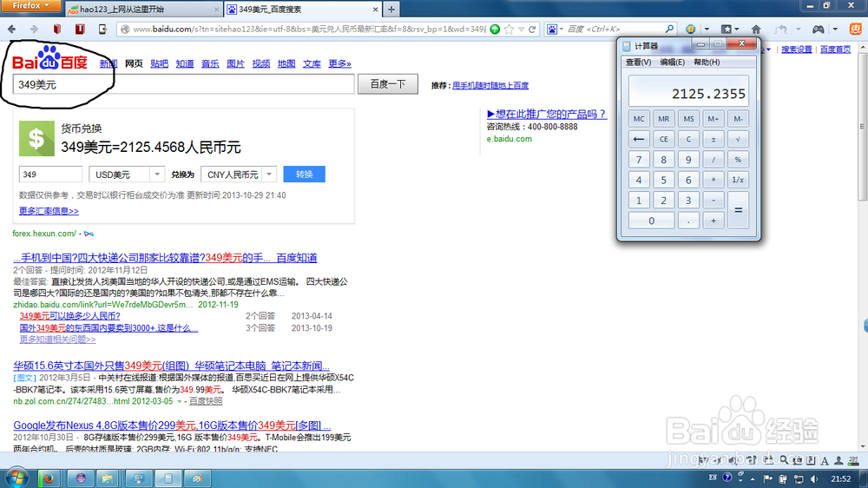Open the bookmarks star toolbar icon

727,30
